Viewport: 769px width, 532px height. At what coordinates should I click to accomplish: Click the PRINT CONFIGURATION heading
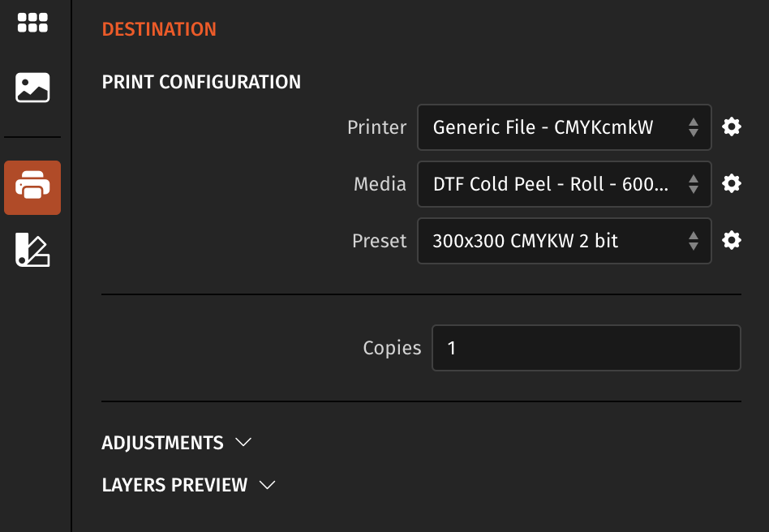click(x=201, y=81)
